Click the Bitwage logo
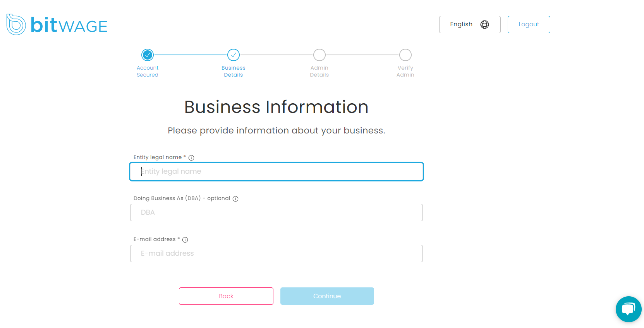Screen dimensions: 644x328 [x=57, y=25]
